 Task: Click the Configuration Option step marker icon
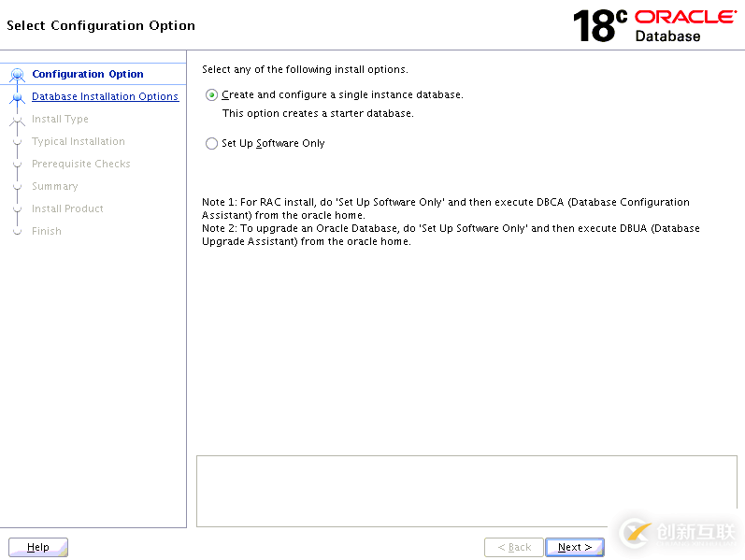coord(18,74)
